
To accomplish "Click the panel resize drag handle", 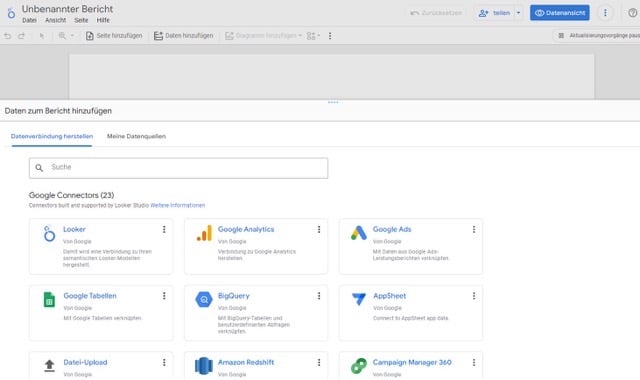I will pos(333,102).
